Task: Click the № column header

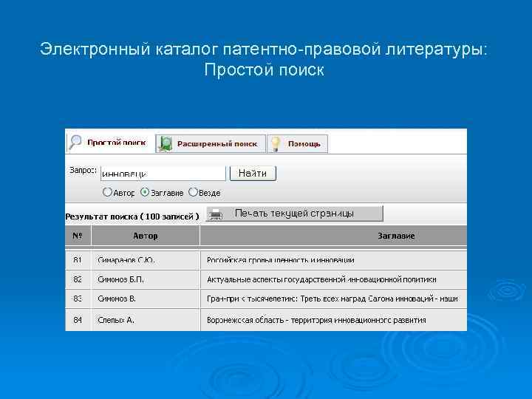Action: [78, 236]
